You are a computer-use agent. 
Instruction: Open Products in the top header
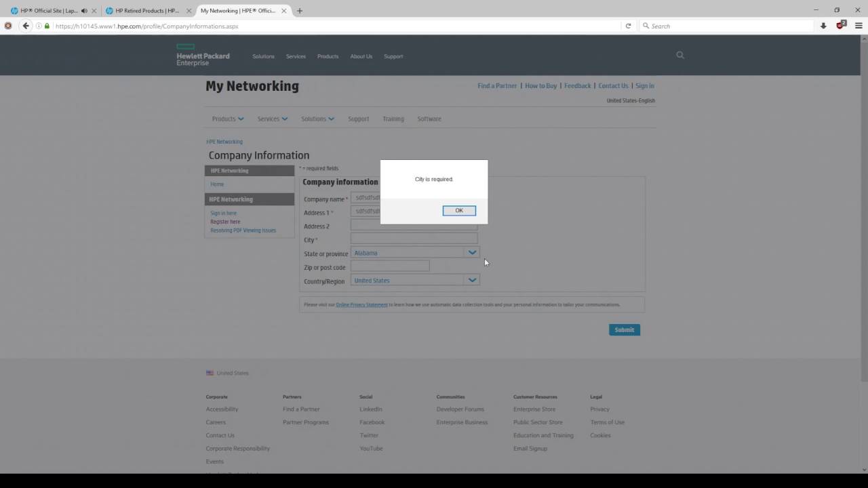coord(328,56)
